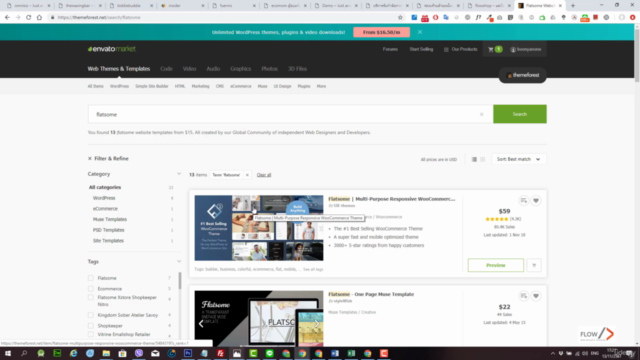The height and width of the screenshot is (360, 640).
Task: Reload the page in the browser
Action: [x=29, y=18]
